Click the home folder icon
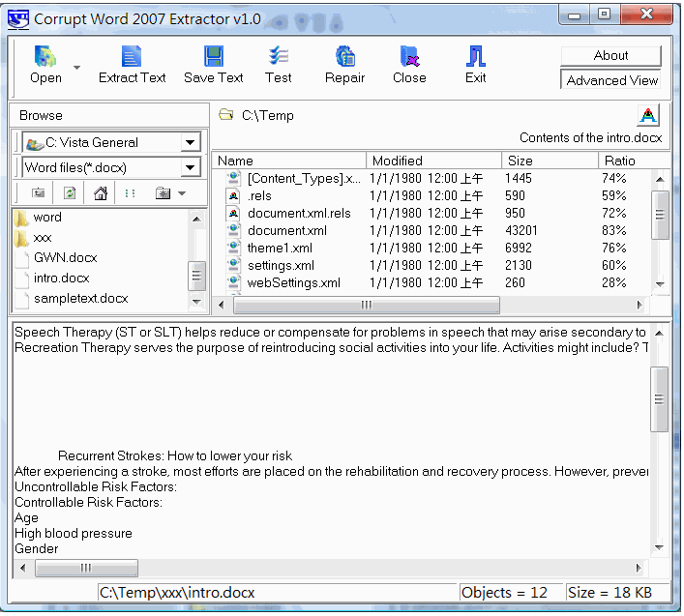The image size is (684, 616). pos(101,193)
